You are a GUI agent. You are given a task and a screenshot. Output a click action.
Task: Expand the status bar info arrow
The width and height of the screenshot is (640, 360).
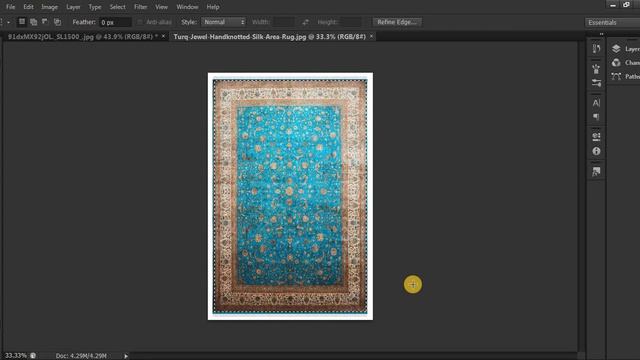coord(126,356)
